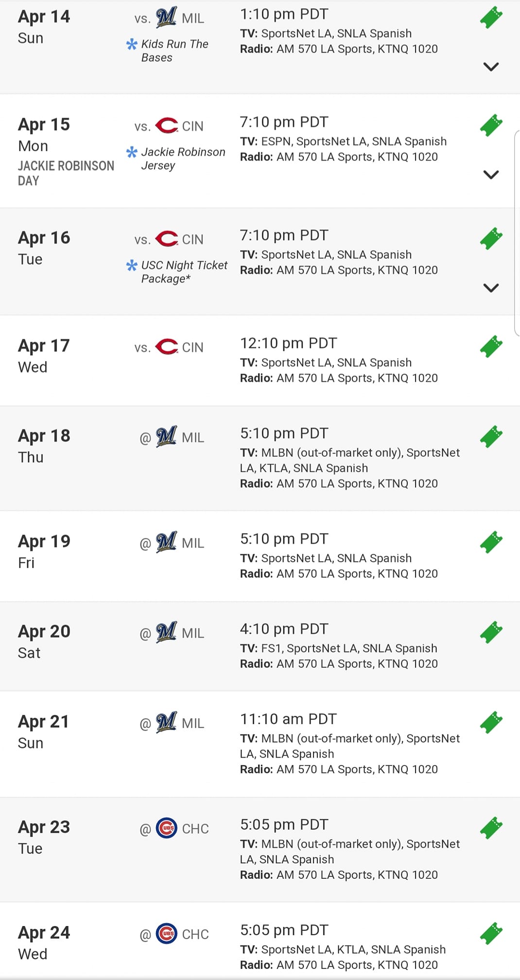Screen dimensions: 520x980
Task: Open tickets for Apr 23 Cubs game
Action: click(x=491, y=828)
